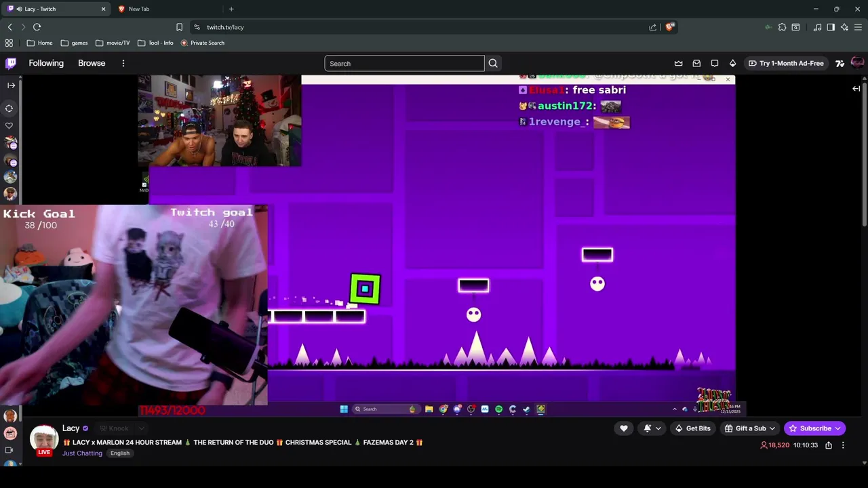Screen dimensions: 868x488
Task: Open the more options three-dot menu in the Twitch header
Action: [x=123, y=63]
